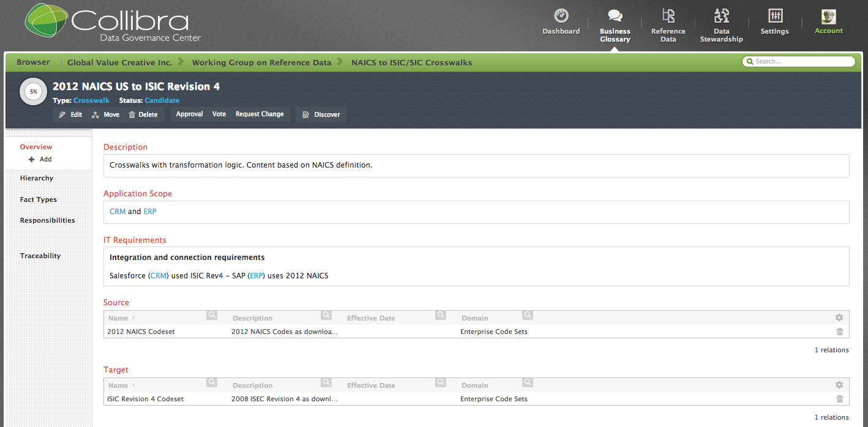Open the Dashboard gauge icon
Image resolution: width=868 pixels, height=427 pixels.
click(x=561, y=16)
